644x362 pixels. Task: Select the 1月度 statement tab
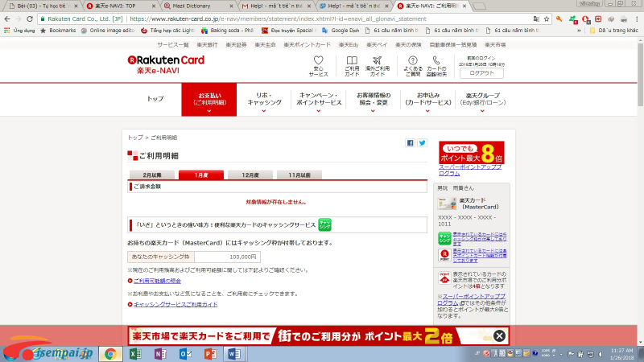[201, 175]
